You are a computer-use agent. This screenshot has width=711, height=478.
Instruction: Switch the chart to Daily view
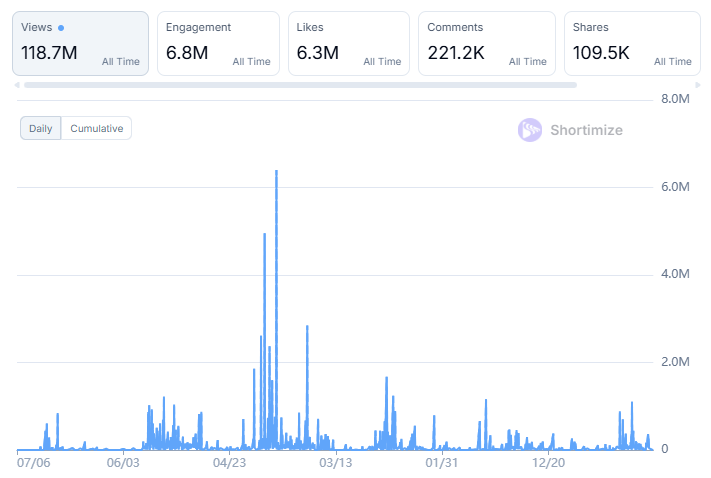tap(41, 128)
